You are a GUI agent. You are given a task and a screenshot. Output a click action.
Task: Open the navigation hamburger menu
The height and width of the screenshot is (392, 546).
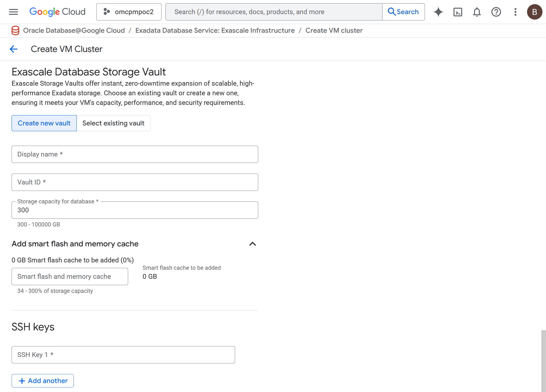click(13, 12)
